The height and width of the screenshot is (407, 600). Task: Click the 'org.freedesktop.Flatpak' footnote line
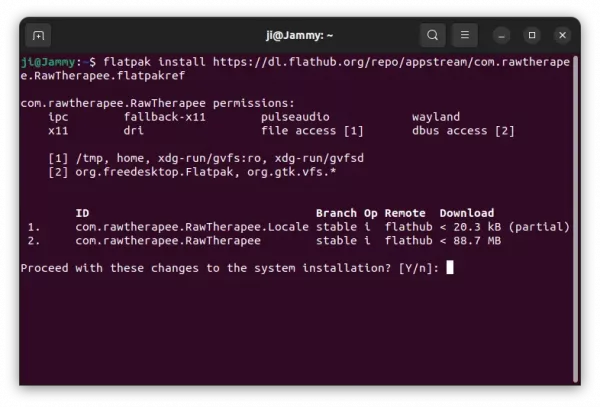click(192, 172)
